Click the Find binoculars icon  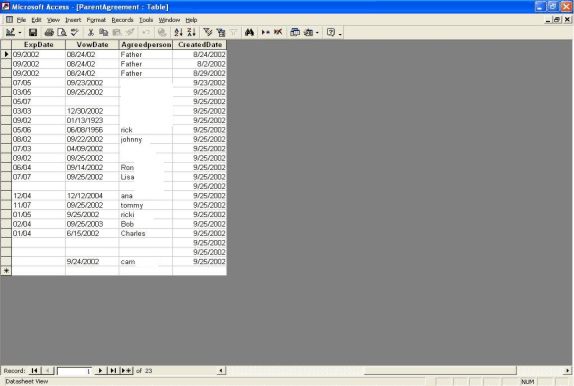250,33
